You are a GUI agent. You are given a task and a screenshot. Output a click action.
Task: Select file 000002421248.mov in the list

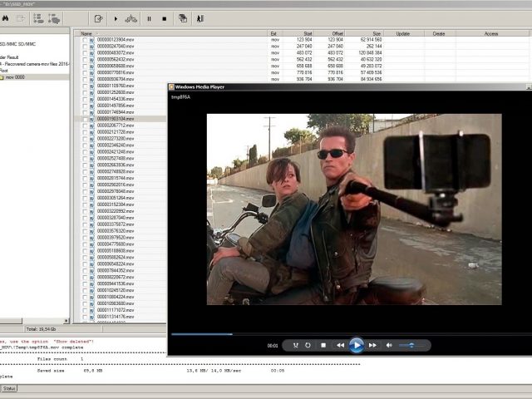tap(116, 151)
